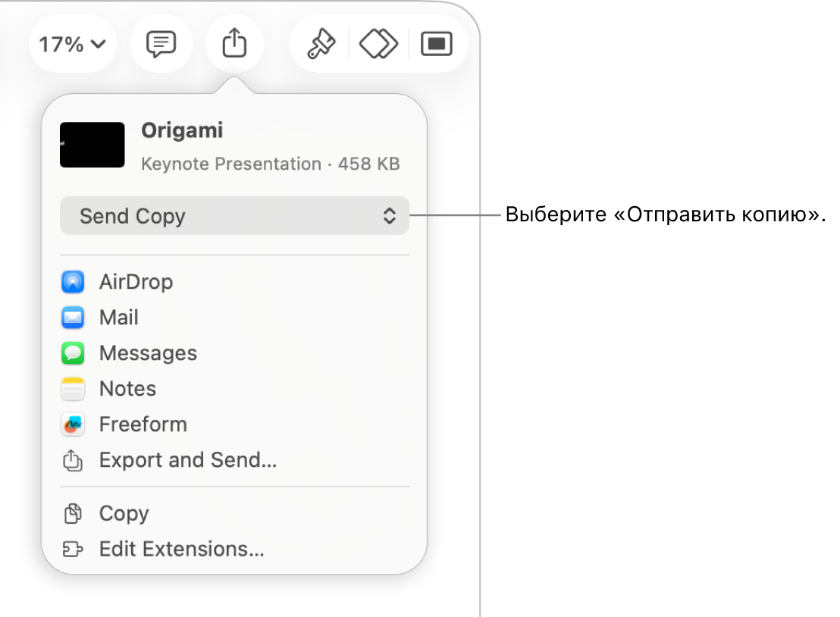
Task: Click the Edit Extensions icon
Action: (x=73, y=549)
